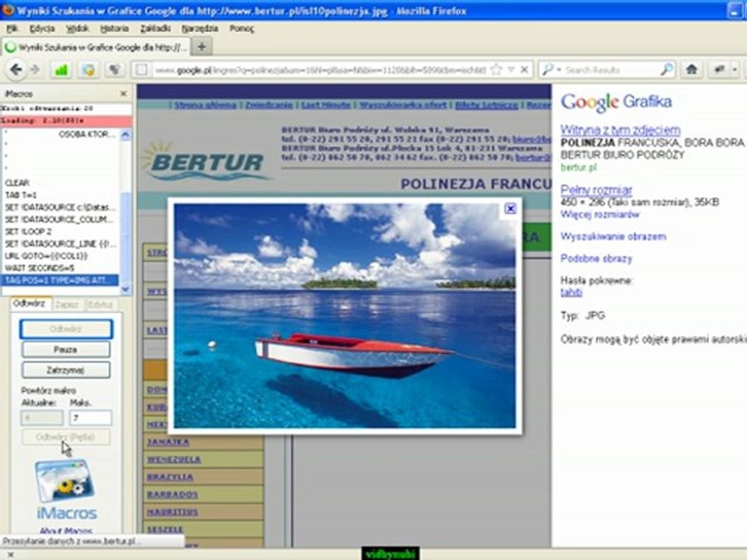This screenshot has height=560, width=747.
Task: Click the Zatrzymaj button
Action: tap(65, 370)
